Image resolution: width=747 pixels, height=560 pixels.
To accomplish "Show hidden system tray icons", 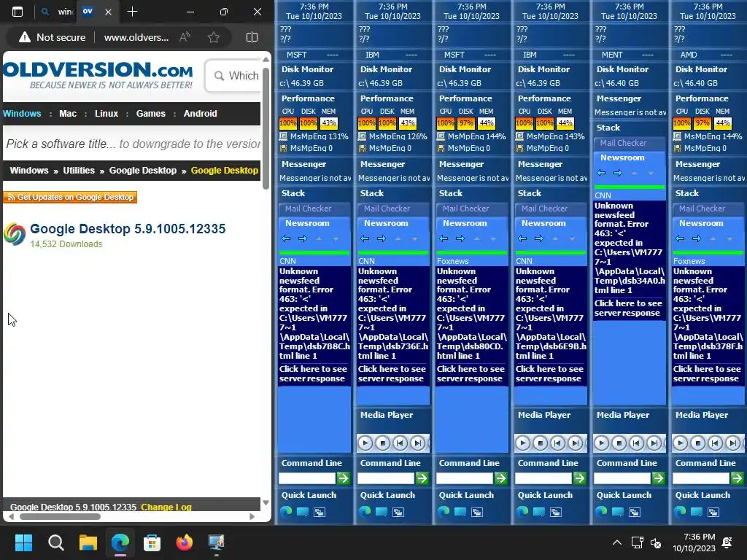I will coord(617,542).
